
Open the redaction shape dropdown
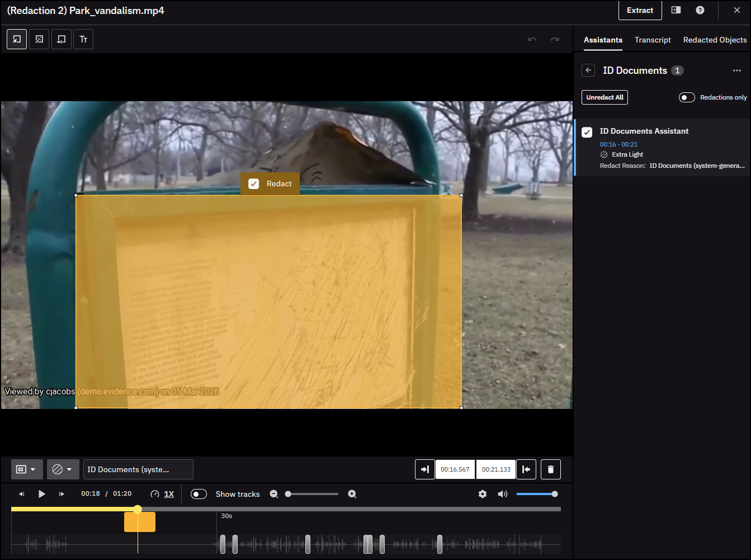pos(26,469)
